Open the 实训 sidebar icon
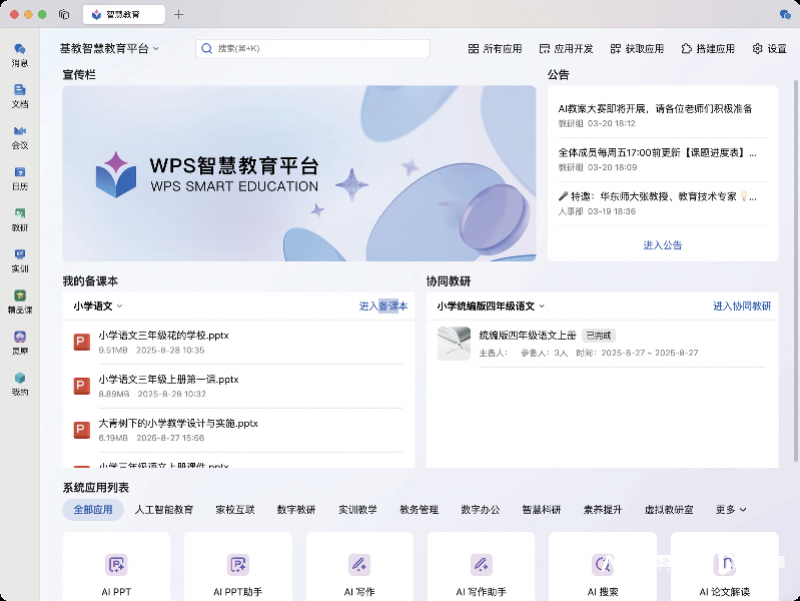The width and height of the screenshot is (800, 601). (19, 254)
